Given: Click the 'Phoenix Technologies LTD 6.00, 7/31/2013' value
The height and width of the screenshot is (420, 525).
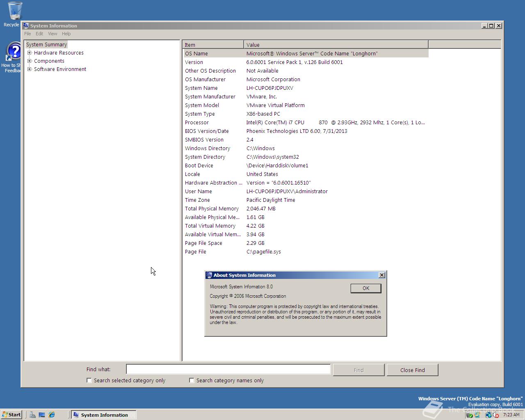Looking at the screenshot, I should [297, 131].
